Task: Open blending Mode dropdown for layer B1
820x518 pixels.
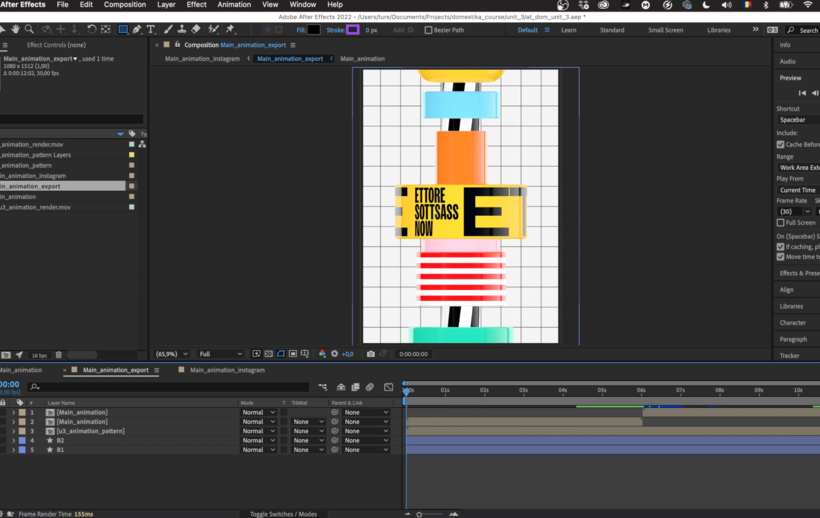Action: tap(258, 450)
